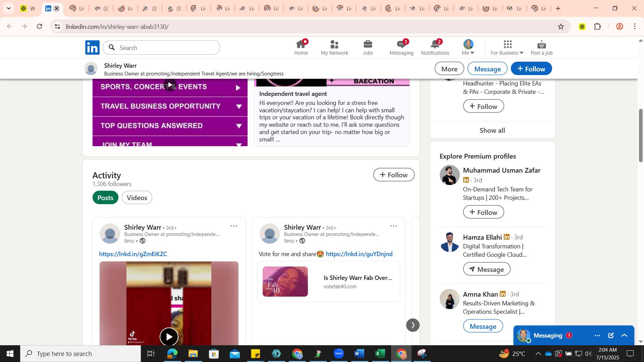The height and width of the screenshot is (362, 644).
Task: Reload the page
Action: [x=40, y=26]
